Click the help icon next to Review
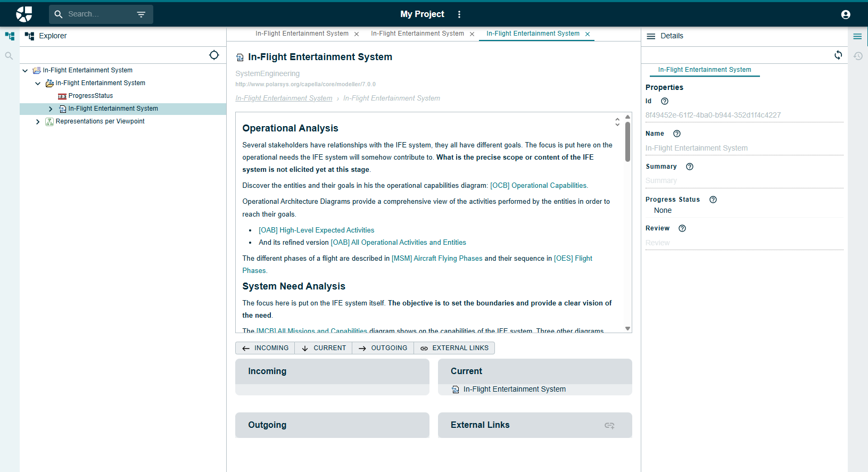868x472 pixels. (682, 228)
